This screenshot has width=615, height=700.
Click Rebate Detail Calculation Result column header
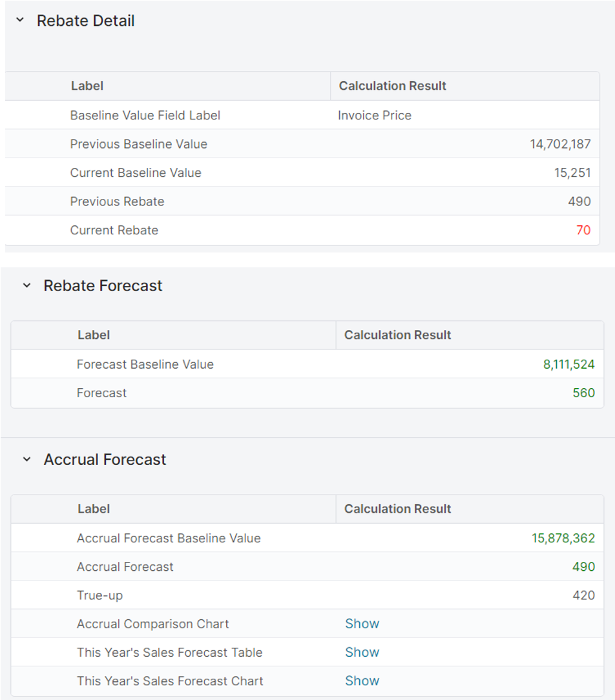tap(392, 86)
